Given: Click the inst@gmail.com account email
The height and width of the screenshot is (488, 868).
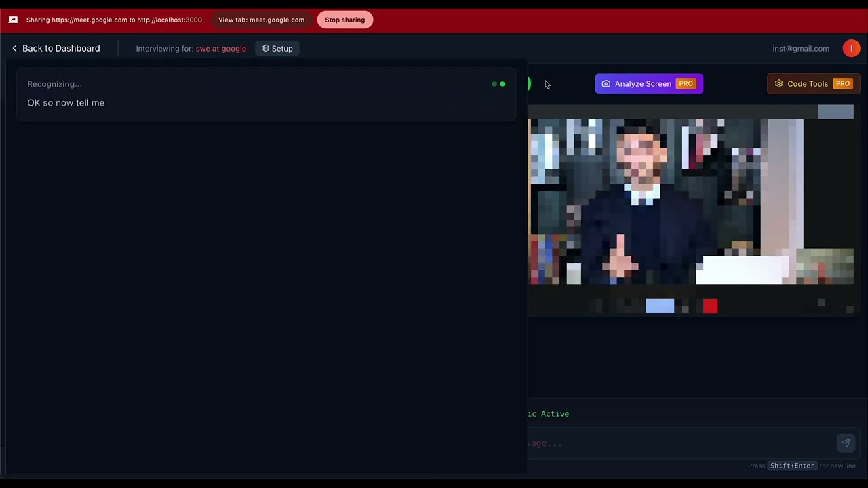Looking at the screenshot, I should point(801,49).
